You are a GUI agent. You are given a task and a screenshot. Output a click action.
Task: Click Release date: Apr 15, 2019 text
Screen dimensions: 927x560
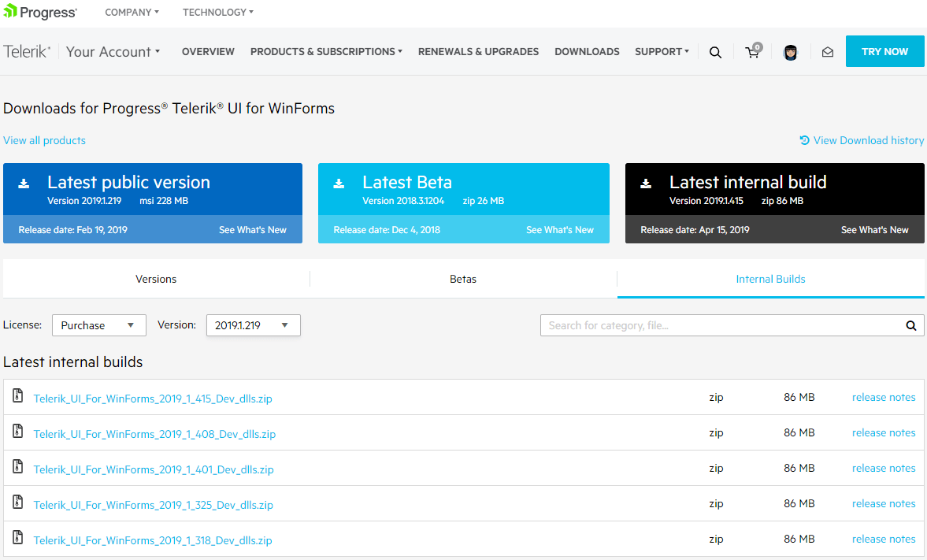pos(695,229)
